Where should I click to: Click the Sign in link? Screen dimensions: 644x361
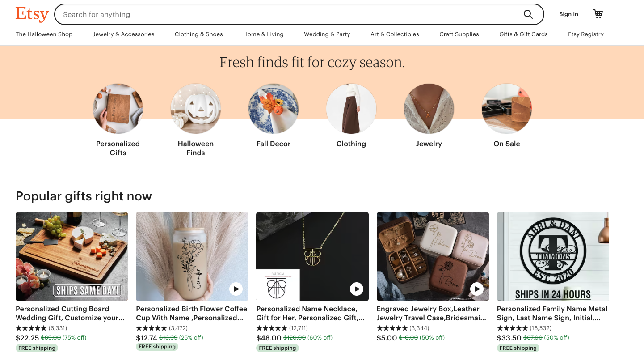tap(568, 14)
